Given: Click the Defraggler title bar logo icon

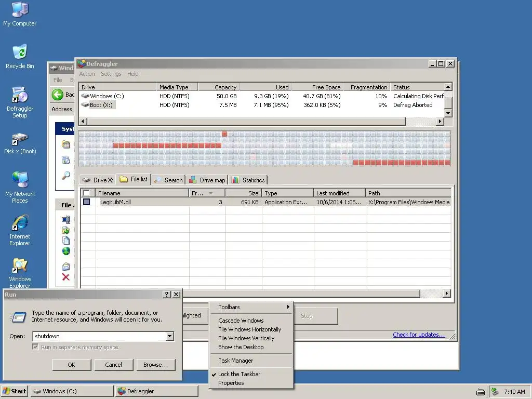Looking at the screenshot, I should tap(82, 64).
